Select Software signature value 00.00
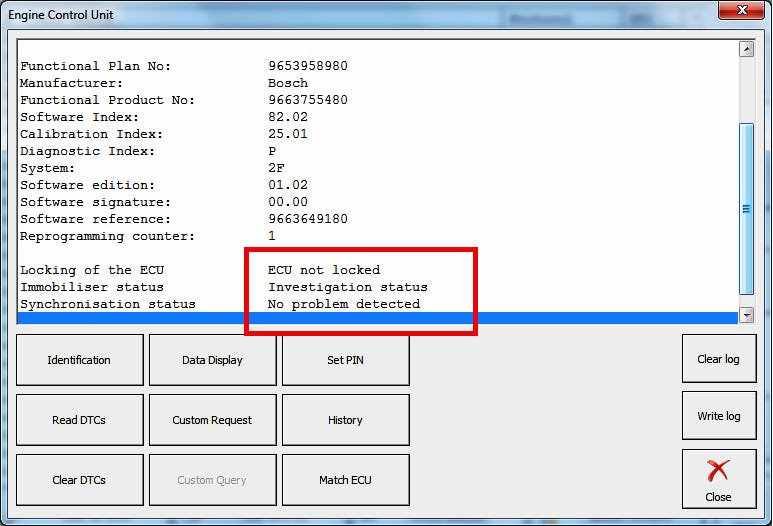The image size is (773, 526). click(x=288, y=202)
